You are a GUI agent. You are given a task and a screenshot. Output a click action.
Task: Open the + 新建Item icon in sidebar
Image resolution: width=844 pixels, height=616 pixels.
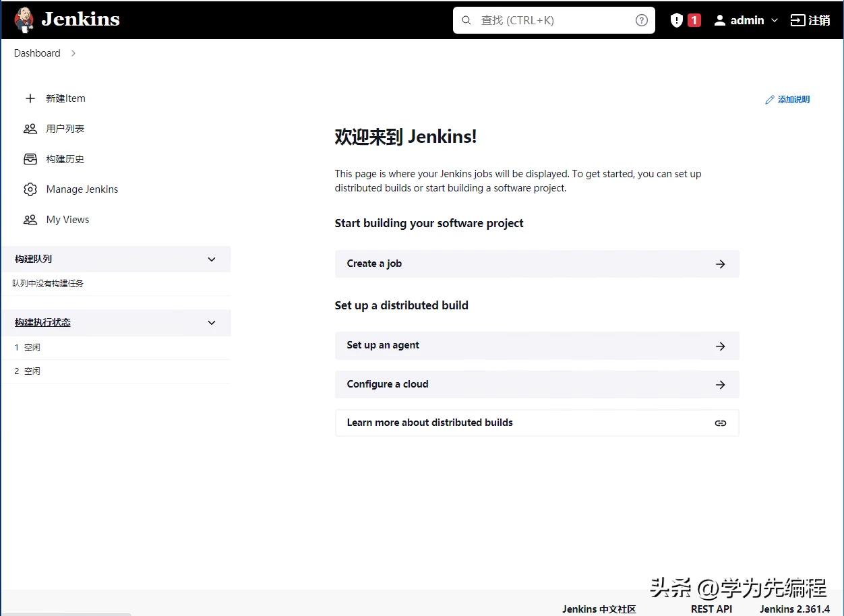coord(30,98)
